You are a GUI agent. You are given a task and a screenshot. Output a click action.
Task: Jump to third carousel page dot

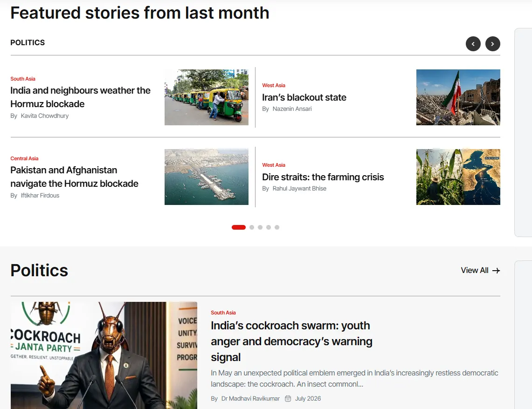pos(260,227)
